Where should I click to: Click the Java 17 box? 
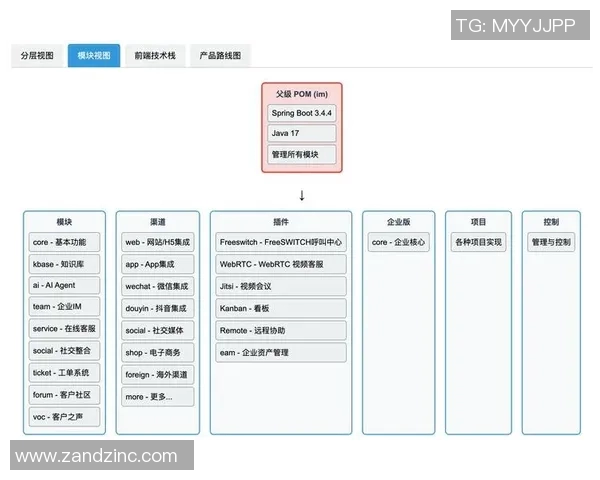coord(302,133)
